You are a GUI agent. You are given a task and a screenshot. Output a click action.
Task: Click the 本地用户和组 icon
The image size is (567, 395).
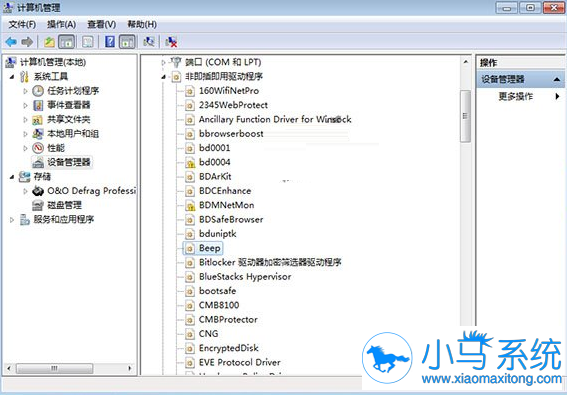pyautogui.click(x=38, y=134)
